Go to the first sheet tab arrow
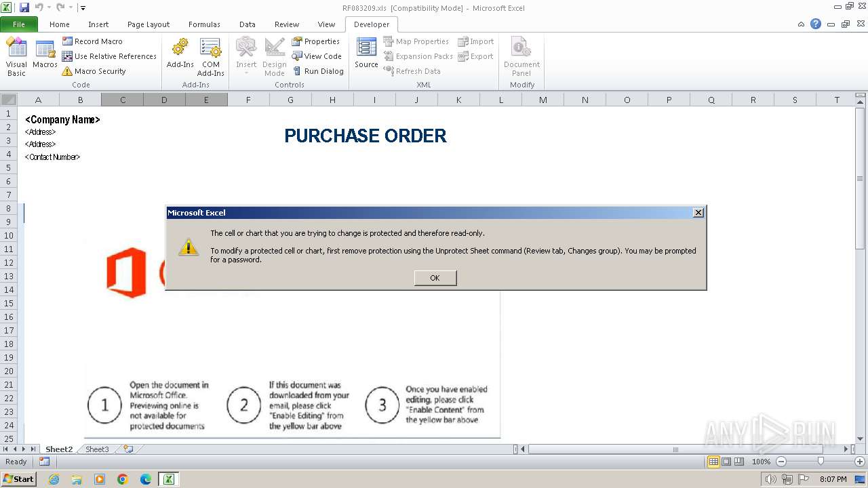Image resolution: width=868 pixels, height=488 pixels. (6, 449)
